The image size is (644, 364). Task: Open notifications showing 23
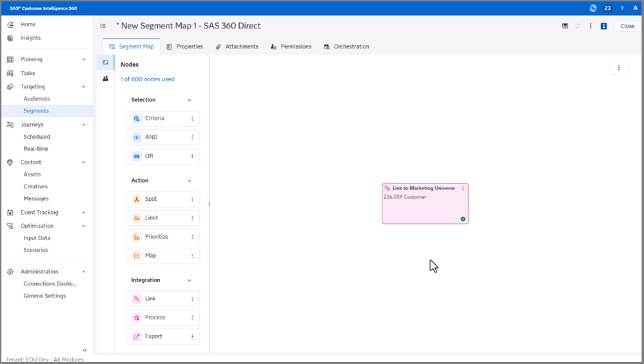607,8
